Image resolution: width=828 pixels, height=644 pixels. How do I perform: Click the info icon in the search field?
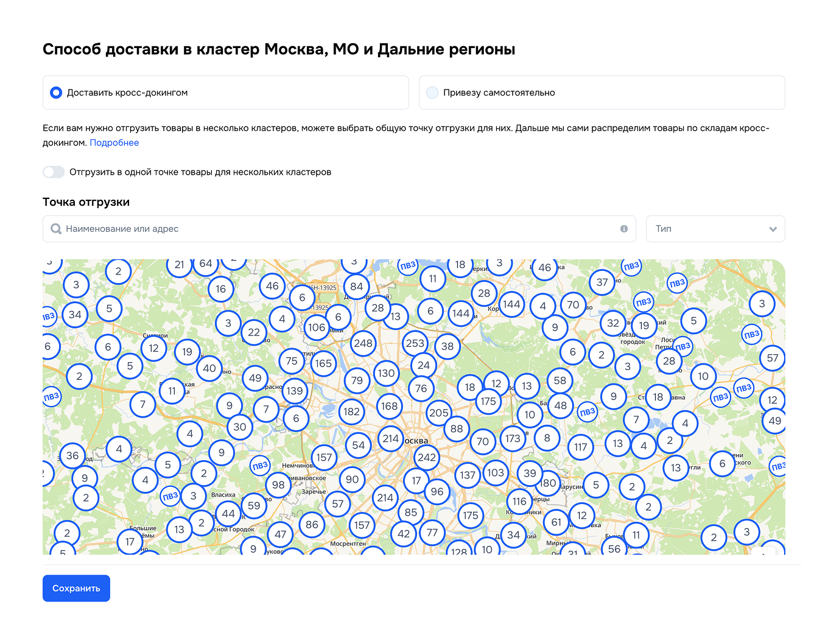click(624, 229)
